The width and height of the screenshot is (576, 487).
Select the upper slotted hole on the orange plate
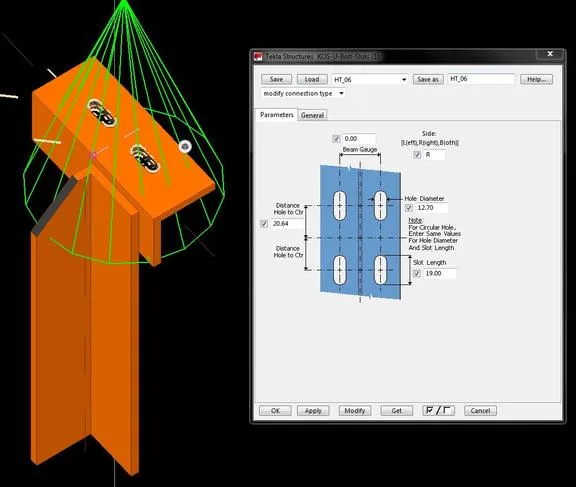click(102, 113)
